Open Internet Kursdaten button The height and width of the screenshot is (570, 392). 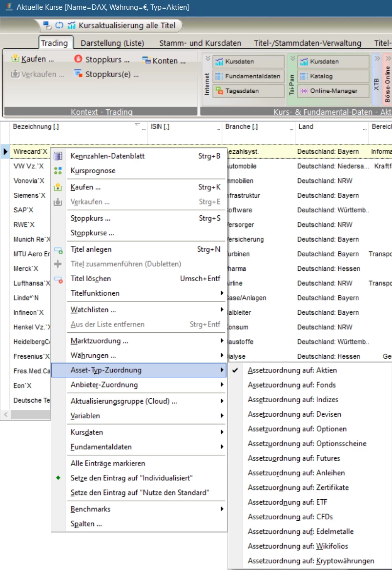(248, 61)
